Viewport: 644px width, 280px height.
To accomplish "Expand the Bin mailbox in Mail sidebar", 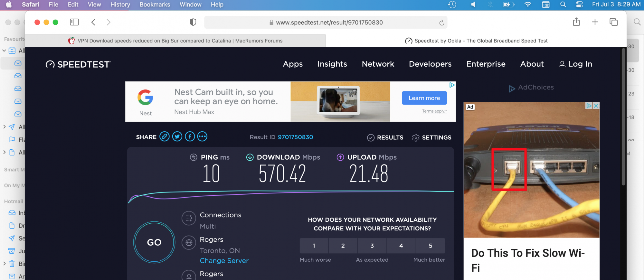I will [x=4, y=264].
